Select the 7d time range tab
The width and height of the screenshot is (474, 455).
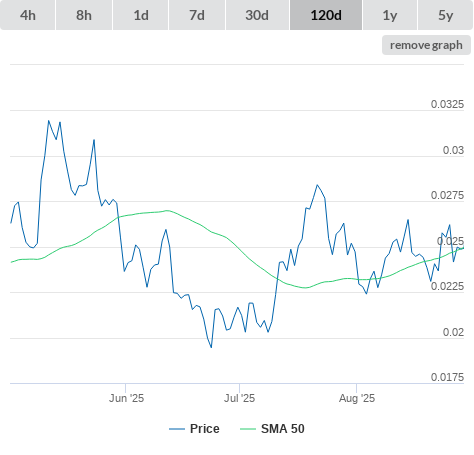click(197, 15)
